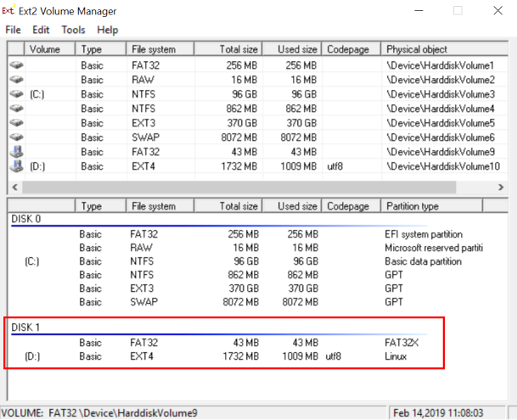Click horizontal scrollbar thumb of volume list
The width and height of the screenshot is (517, 420).
[x=239, y=188]
